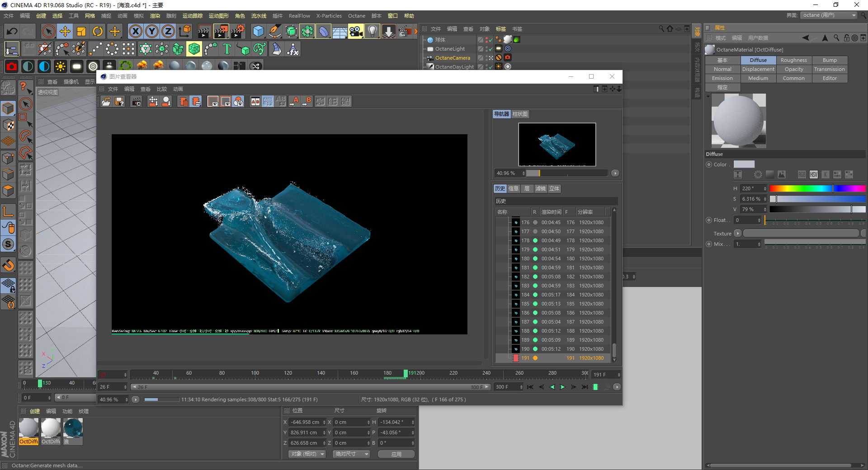Switch to the 柱状图 tab
868x470 pixels.
520,114
